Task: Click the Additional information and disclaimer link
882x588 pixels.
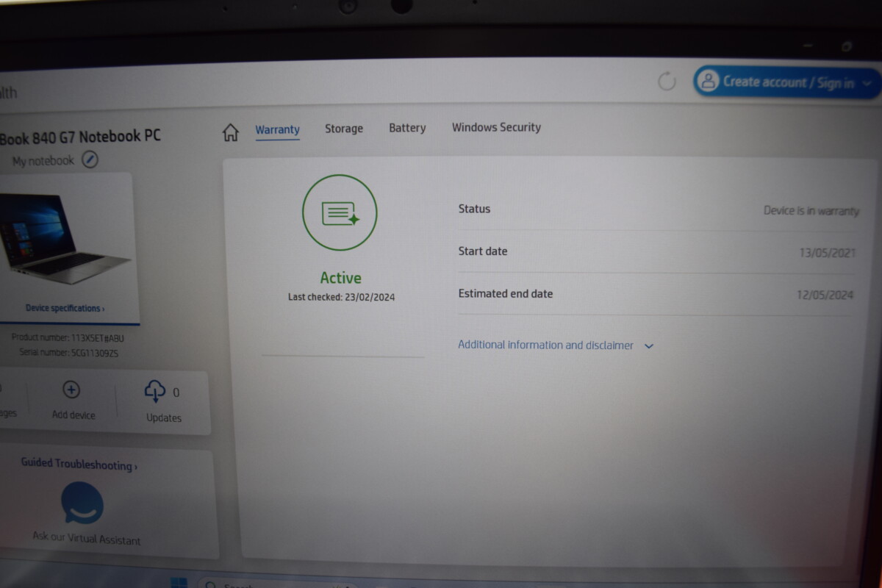Action: pos(545,345)
